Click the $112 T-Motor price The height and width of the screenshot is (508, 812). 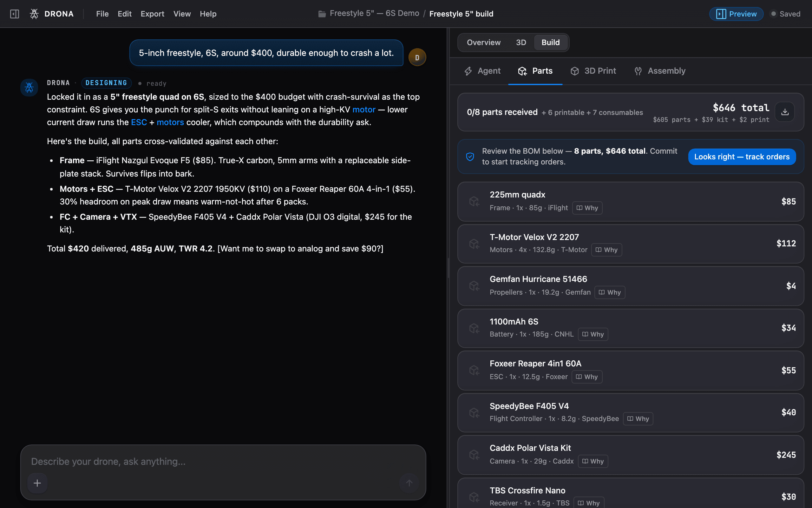(x=786, y=244)
